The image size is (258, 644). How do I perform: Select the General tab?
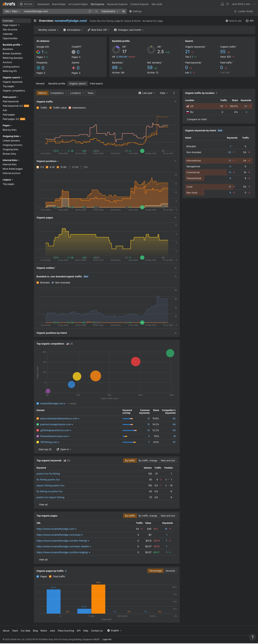[40, 84]
